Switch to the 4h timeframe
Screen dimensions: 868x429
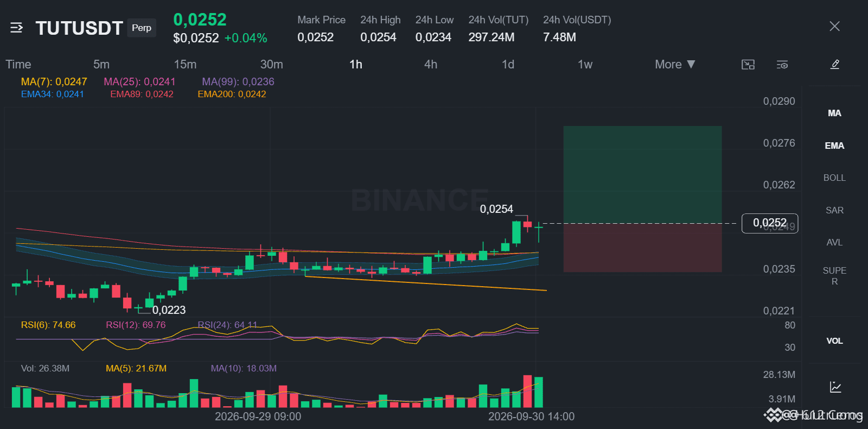[x=431, y=64]
